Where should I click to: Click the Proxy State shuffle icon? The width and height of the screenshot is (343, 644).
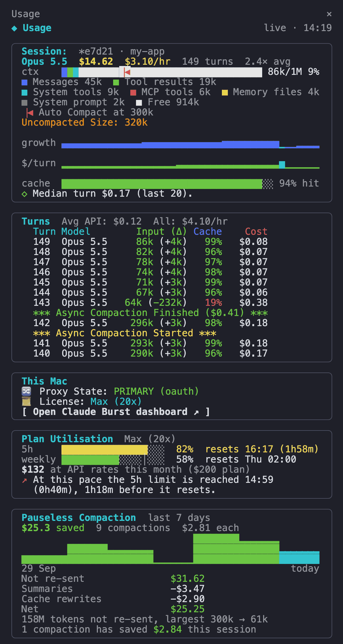tap(26, 391)
